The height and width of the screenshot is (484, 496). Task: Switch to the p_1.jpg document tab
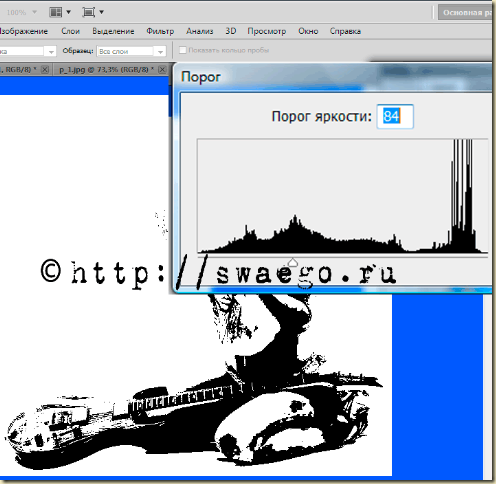click(x=106, y=70)
